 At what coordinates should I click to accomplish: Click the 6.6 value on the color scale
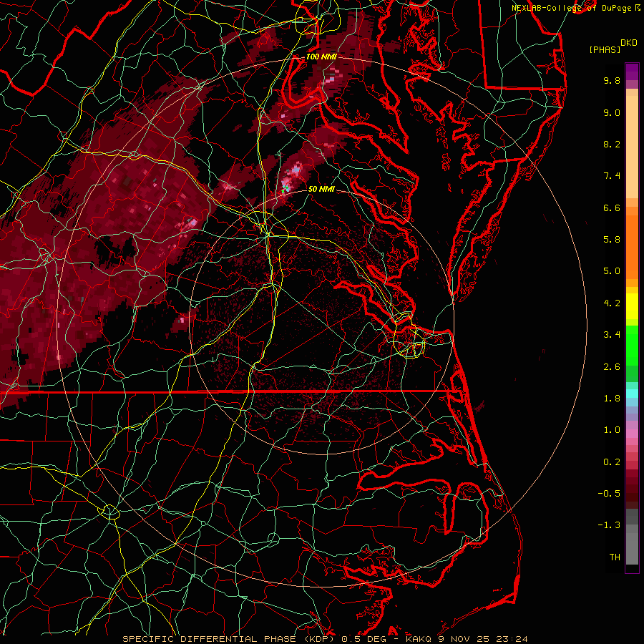612,208
